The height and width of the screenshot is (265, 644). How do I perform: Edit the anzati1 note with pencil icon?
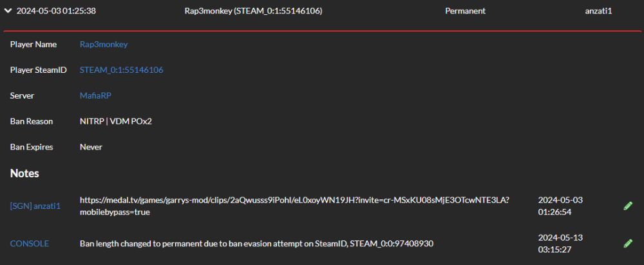click(628, 206)
